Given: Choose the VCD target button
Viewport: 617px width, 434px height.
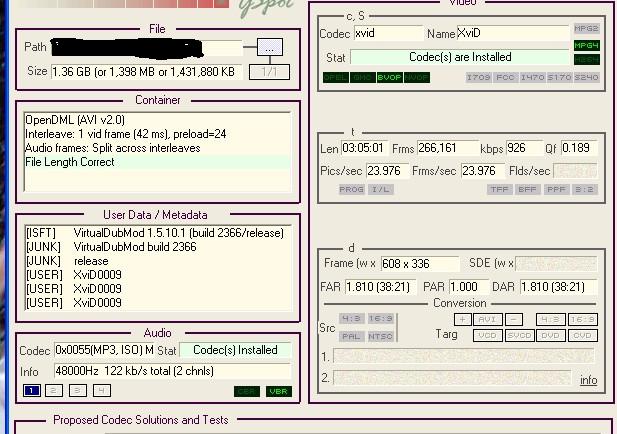Looking at the screenshot, I should pyautogui.click(x=488, y=336).
